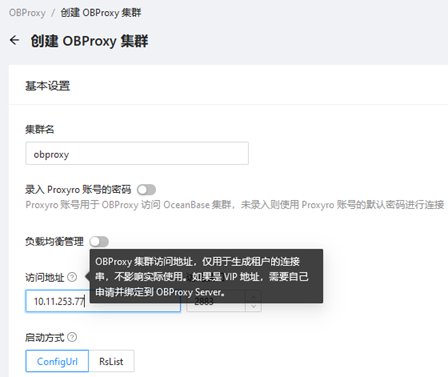The width and height of the screenshot is (448, 377).
Task: Focus the 访问地址 field with 10.11.253.77
Action: tap(103, 301)
